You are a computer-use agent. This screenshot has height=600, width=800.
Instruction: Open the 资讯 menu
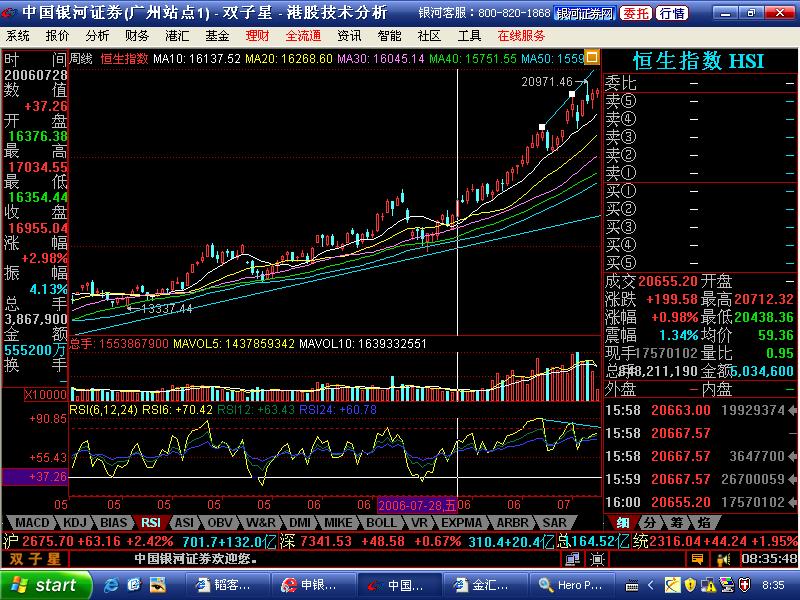(349, 36)
